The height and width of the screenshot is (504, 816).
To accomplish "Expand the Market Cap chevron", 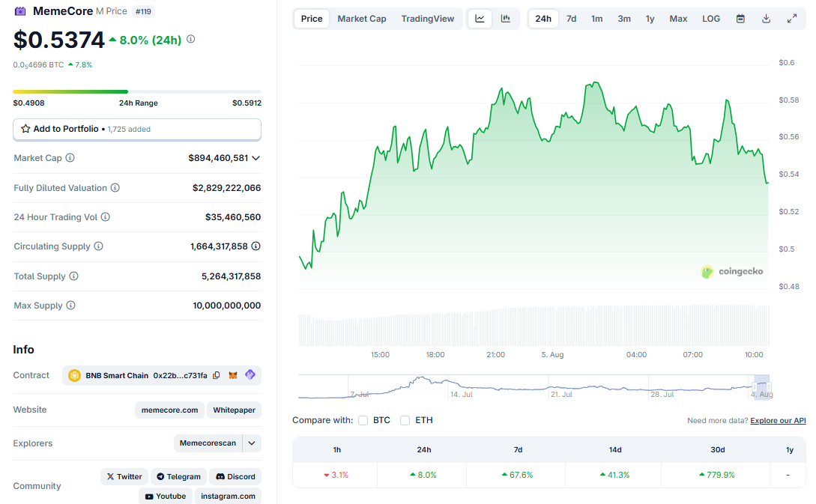I will pyautogui.click(x=256, y=158).
